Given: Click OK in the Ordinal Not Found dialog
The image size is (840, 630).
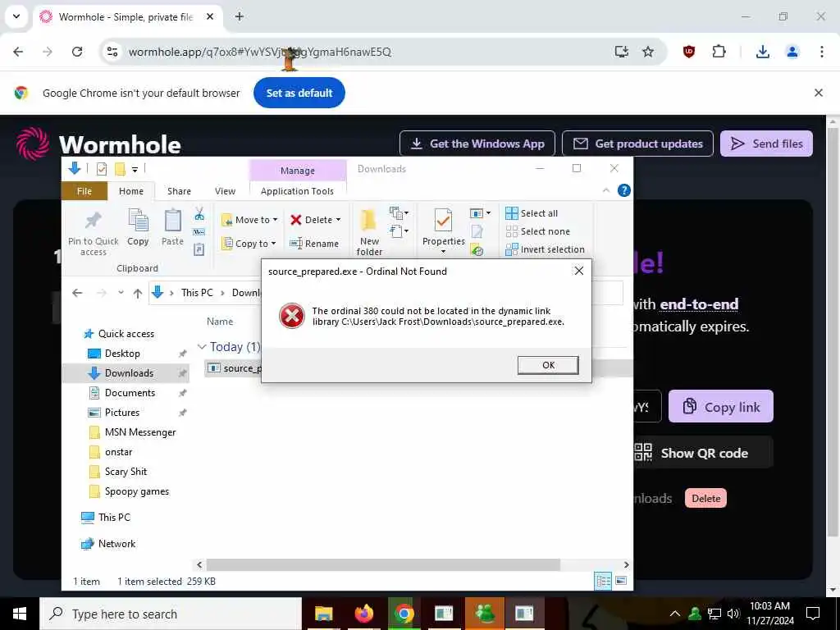Looking at the screenshot, I should click(x=547, y=365).
